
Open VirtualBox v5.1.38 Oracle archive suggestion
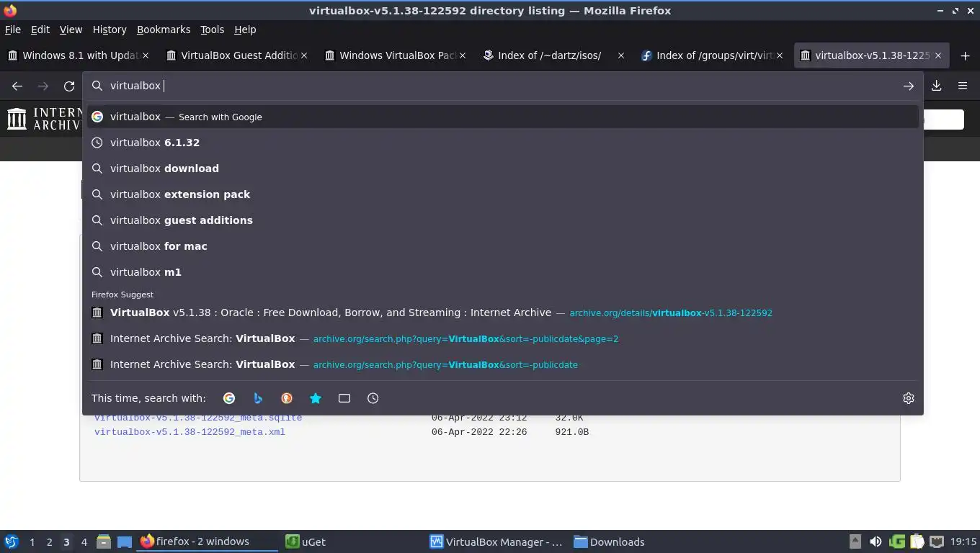click(503, 313)
